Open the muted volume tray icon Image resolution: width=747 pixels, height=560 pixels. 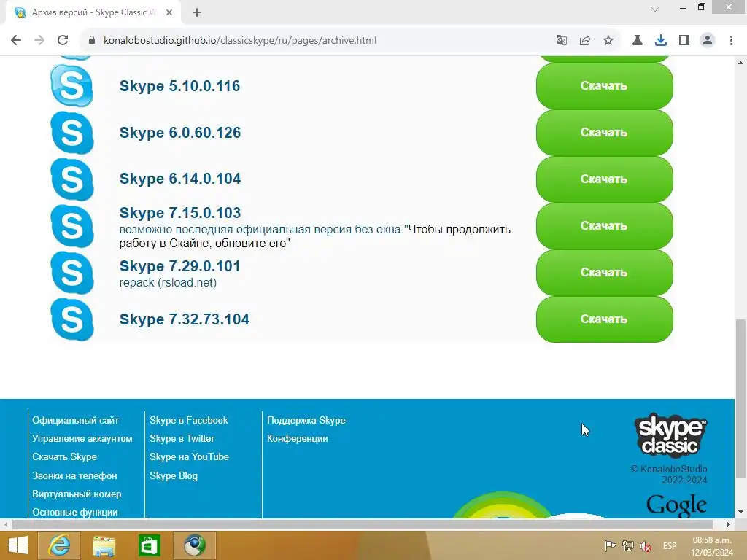pos(646,546)
